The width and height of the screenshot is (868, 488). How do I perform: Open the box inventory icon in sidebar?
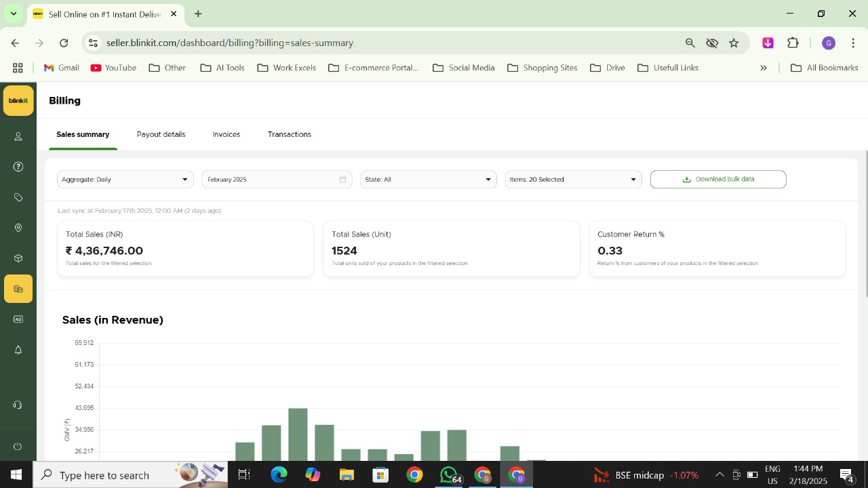click(x=18, y=259)
